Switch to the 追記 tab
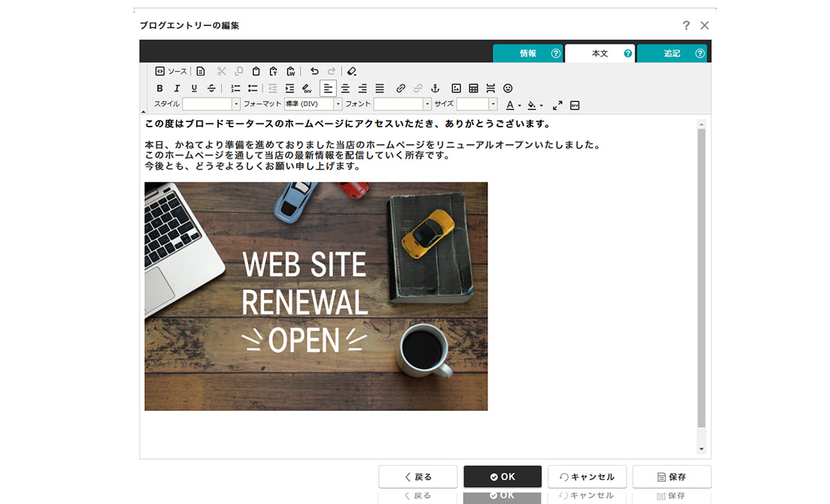This screenshot has height=504, width=830. (671, 53)
